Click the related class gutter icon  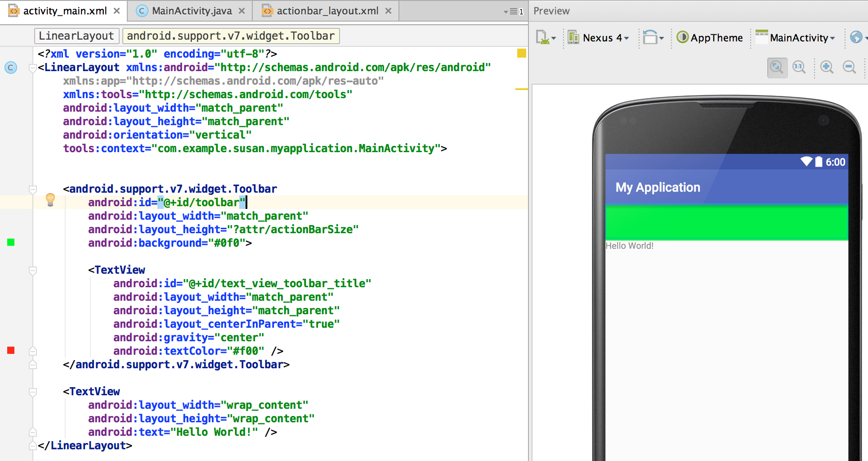(11, 68)
